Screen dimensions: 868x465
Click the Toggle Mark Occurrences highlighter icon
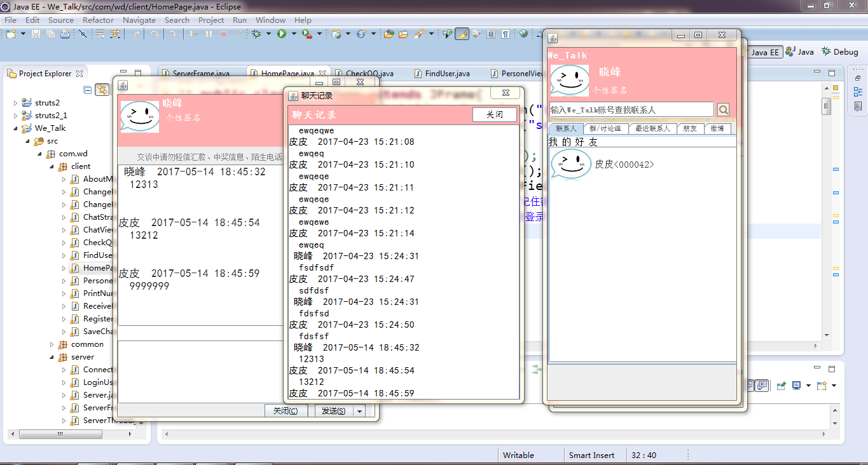[x=462, y=34]
